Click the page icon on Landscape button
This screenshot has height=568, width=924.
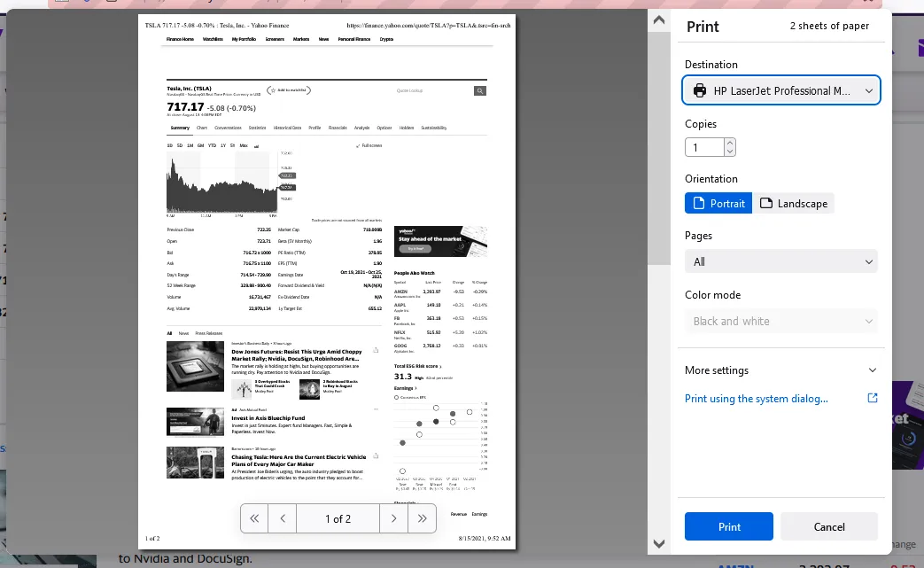coord(766,203)
